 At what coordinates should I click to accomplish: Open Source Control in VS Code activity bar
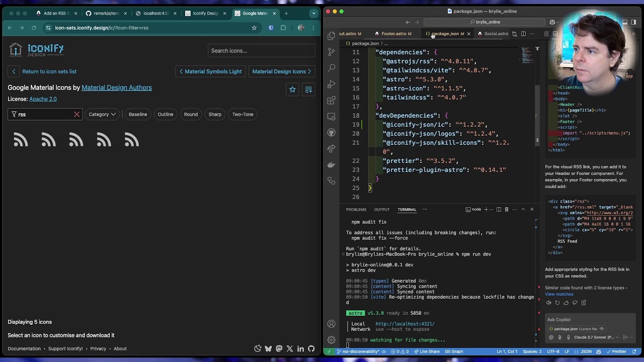coord(331,52)
